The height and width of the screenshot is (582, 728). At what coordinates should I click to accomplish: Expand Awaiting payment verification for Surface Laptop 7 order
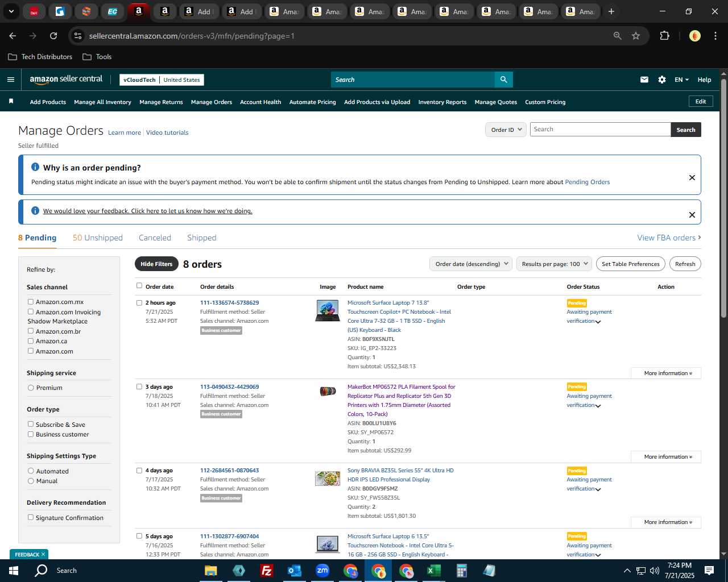pos(598,322)
